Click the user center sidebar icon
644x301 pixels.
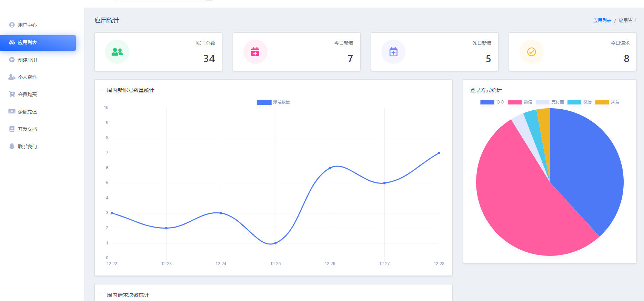(12, 25)
